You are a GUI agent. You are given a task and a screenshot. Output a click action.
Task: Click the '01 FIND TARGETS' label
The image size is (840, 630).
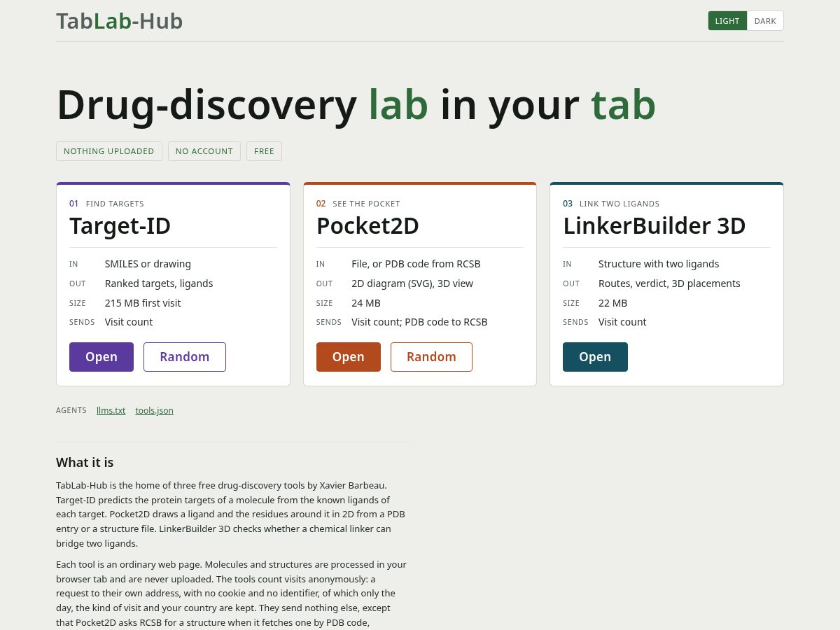(106, 204)
